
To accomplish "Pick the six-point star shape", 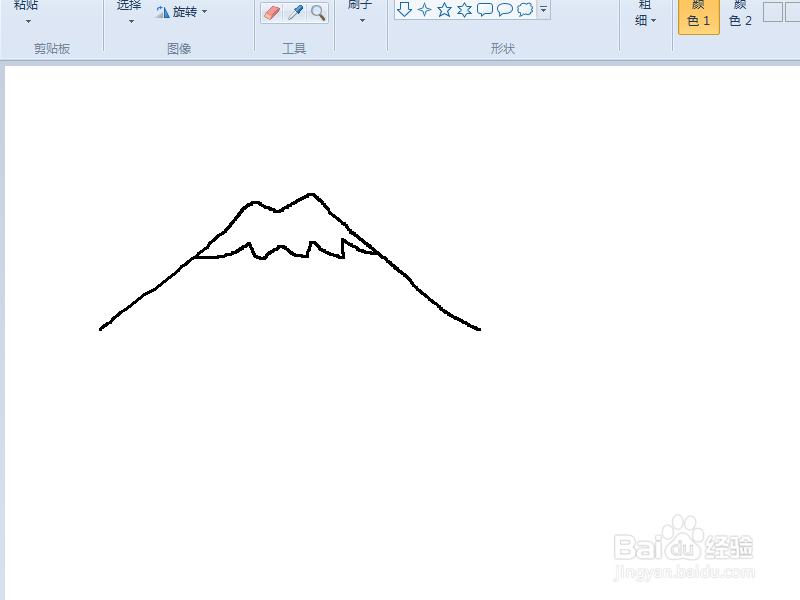I will [x=463, y=10].
